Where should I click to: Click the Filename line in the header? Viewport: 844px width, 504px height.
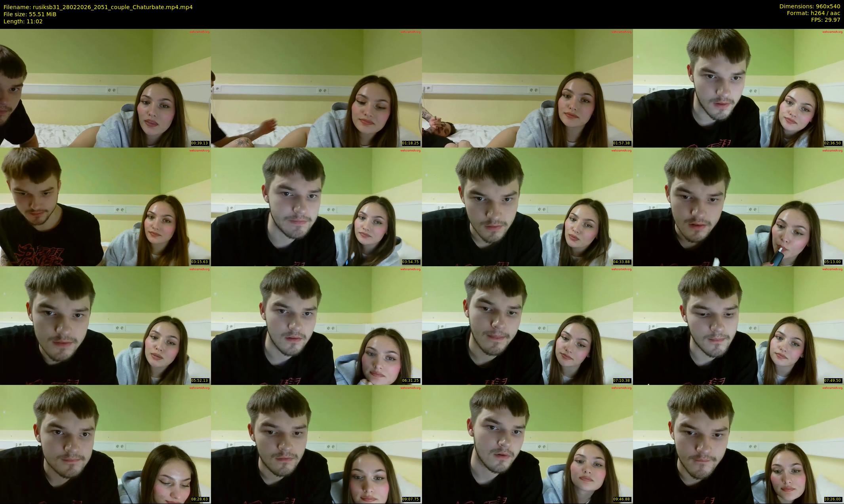(x=98, y=7)
